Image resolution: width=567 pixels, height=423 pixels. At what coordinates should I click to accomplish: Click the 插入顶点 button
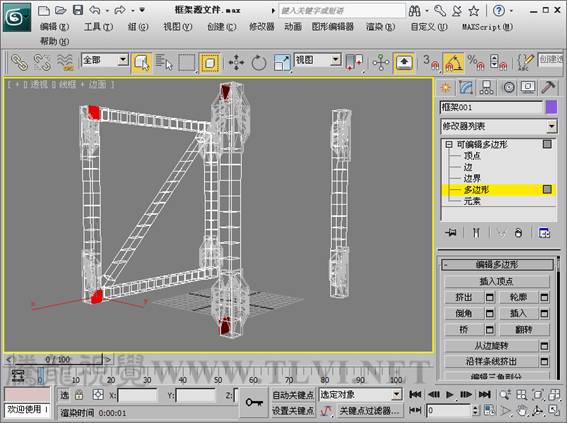click(x=496, y=281)
